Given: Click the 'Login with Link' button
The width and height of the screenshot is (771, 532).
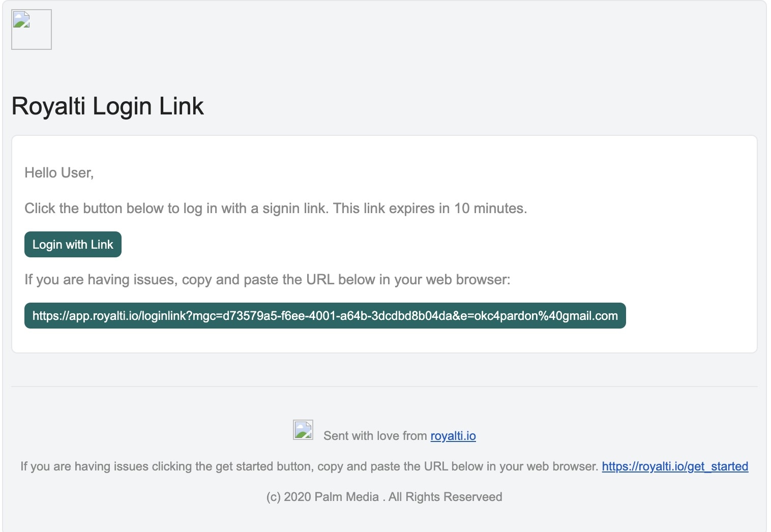Looking at the screenshot, I should tap(73, 245).
